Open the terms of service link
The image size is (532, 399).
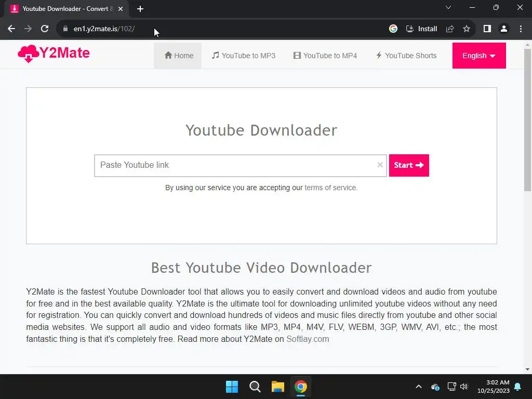330,188
